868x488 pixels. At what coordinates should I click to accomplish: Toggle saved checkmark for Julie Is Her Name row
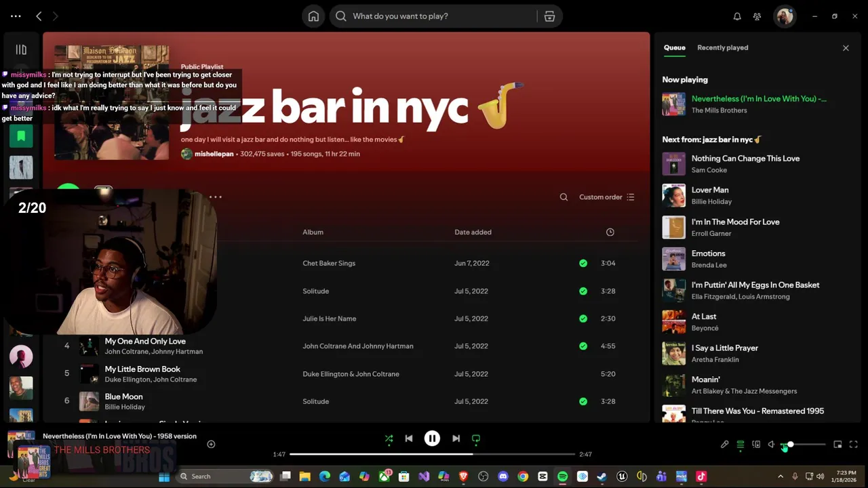pyautogui.click(x=583, y=319)
